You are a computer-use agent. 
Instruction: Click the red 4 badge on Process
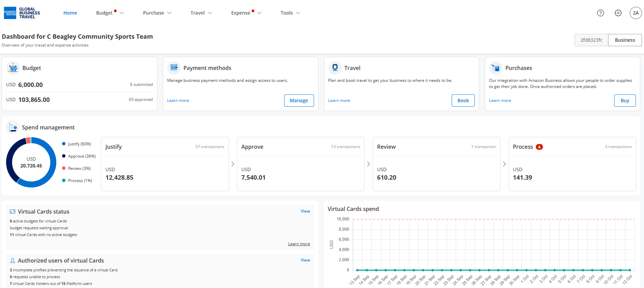coord(539,147)
